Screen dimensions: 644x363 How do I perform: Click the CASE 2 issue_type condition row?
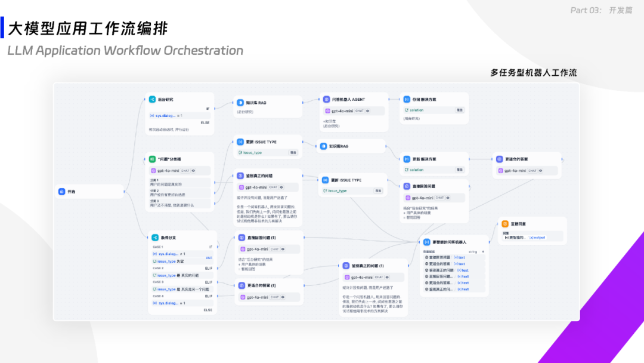182,275
